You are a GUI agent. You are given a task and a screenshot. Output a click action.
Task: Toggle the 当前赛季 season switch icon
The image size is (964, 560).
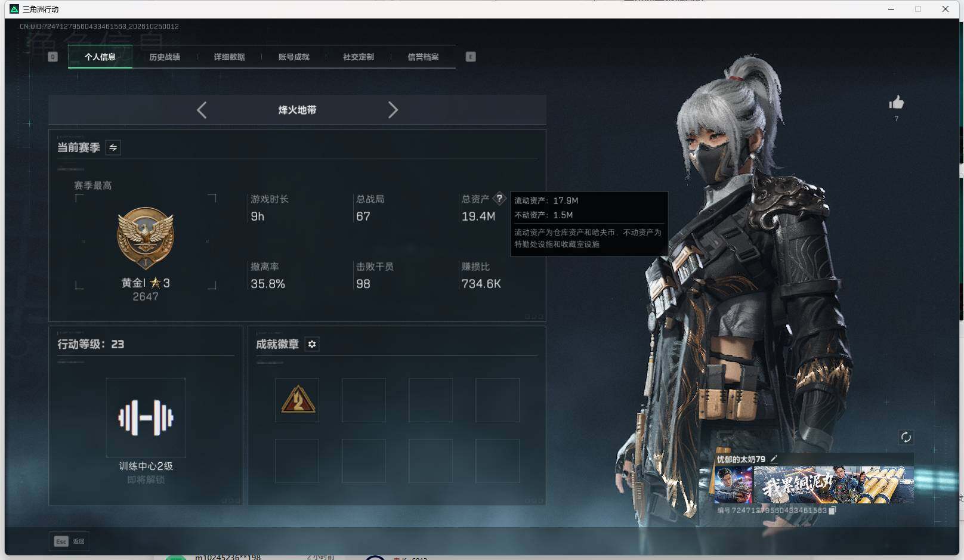[113, 147]
